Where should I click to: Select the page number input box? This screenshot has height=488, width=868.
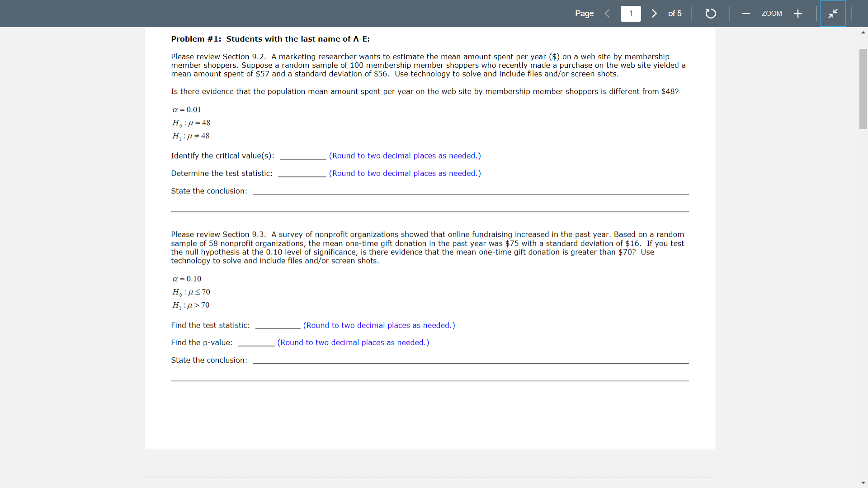tap(631, 14)
